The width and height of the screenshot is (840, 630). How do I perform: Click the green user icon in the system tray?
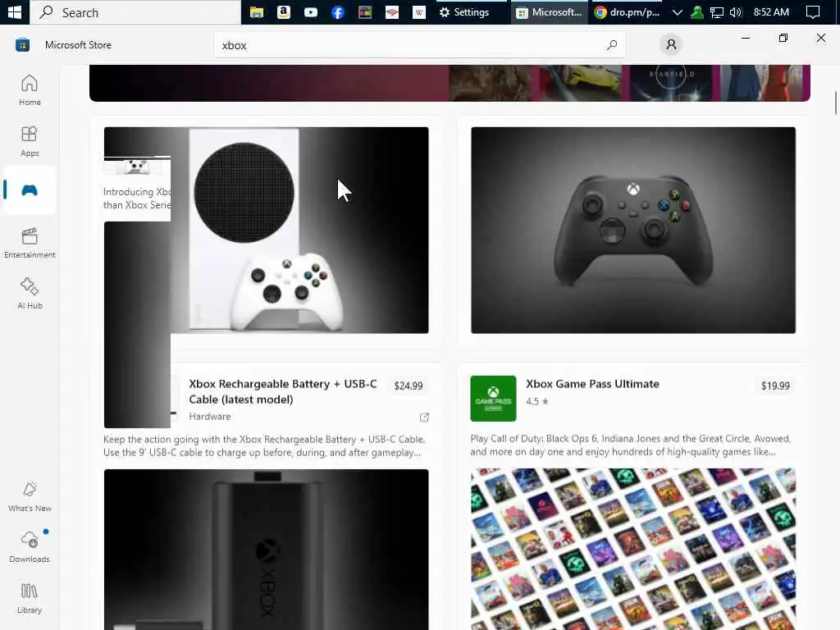point(697,11)
